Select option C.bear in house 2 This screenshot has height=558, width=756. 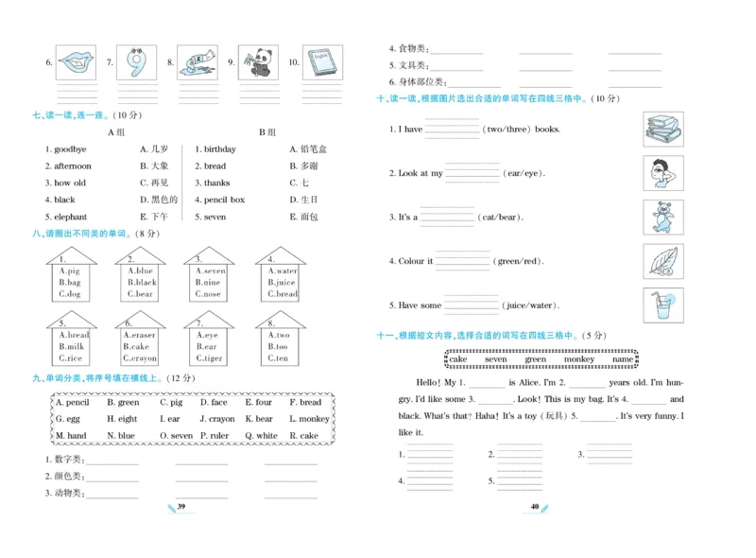click(x=140, y=294)
